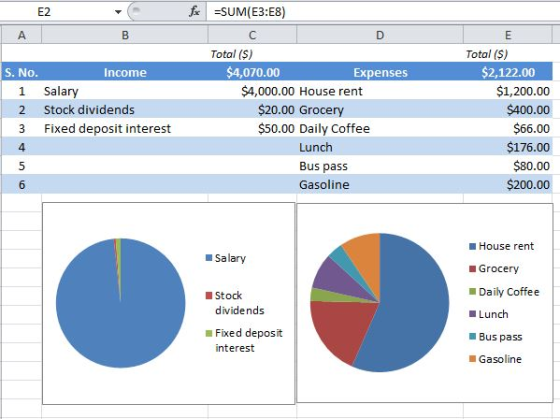The width and height of the screenshot is (560, 419).
Task: Click the Stock dividends cell
Action: (125, 110)
